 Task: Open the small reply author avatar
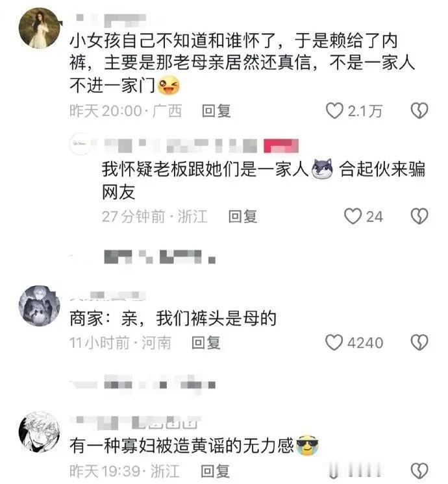click(x=80, y=143)
